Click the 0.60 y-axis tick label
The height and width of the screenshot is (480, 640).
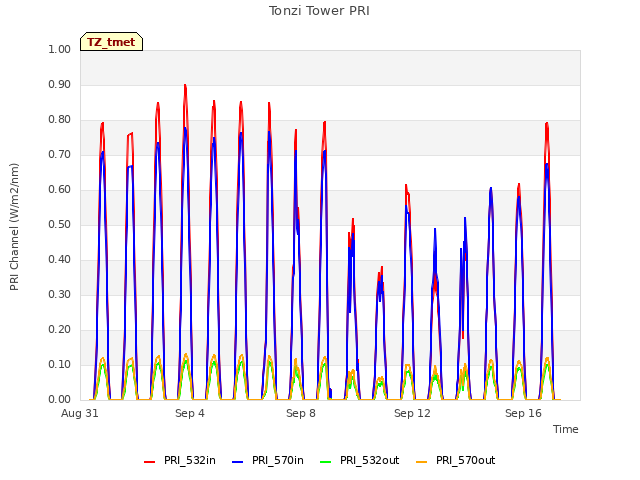pos(60,189)
